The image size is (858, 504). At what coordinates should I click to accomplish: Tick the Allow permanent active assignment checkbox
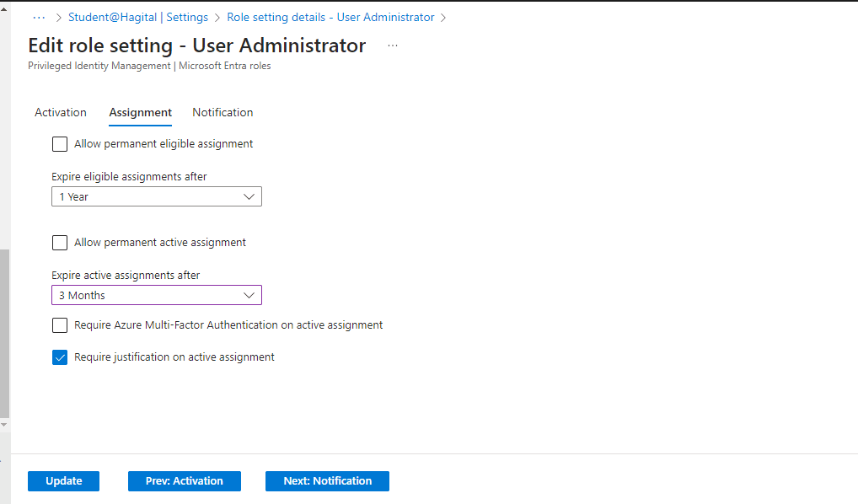coord(60,243)
